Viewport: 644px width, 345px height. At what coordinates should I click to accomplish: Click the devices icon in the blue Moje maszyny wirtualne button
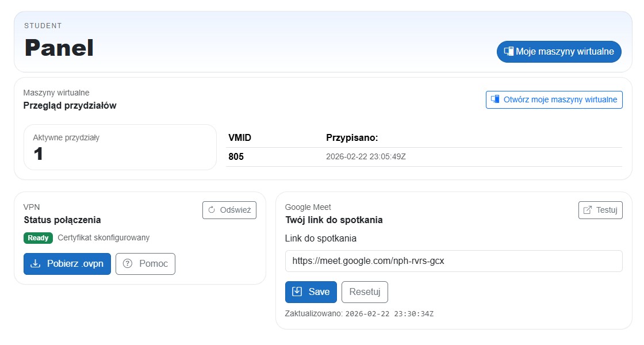click(508, 51)
